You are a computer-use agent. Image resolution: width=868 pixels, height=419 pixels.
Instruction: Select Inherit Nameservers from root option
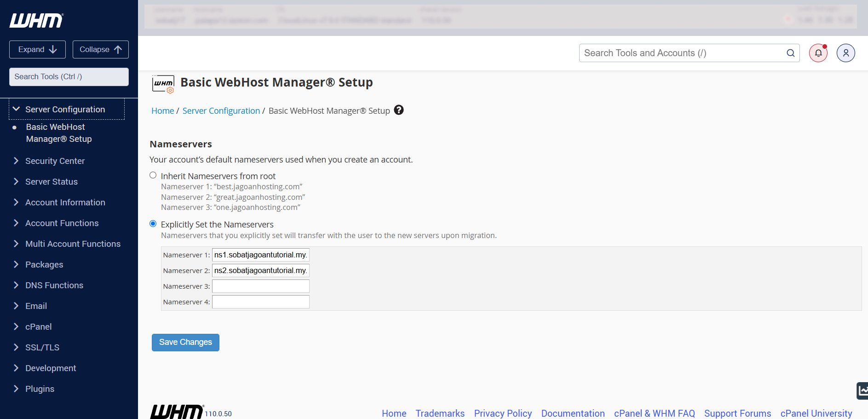point(153,175)
